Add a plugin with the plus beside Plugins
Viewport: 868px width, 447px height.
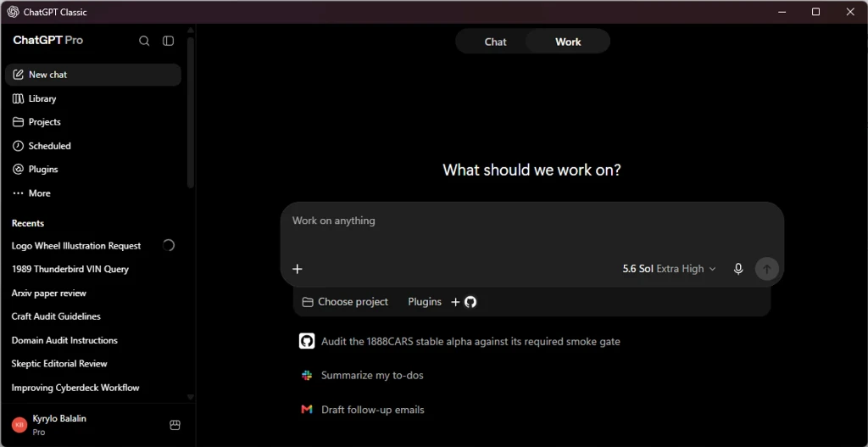coord(455,302)
